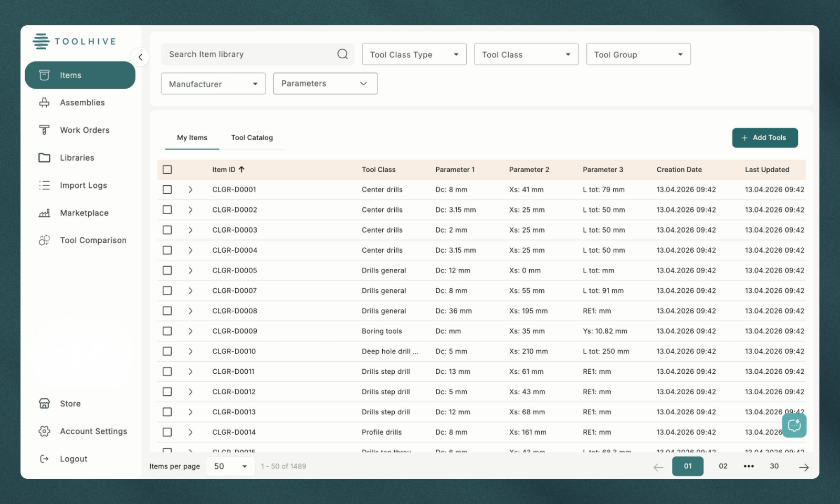The image size is (840, 504).
Task: Click the Add Tools button
Action: point(765,138)
